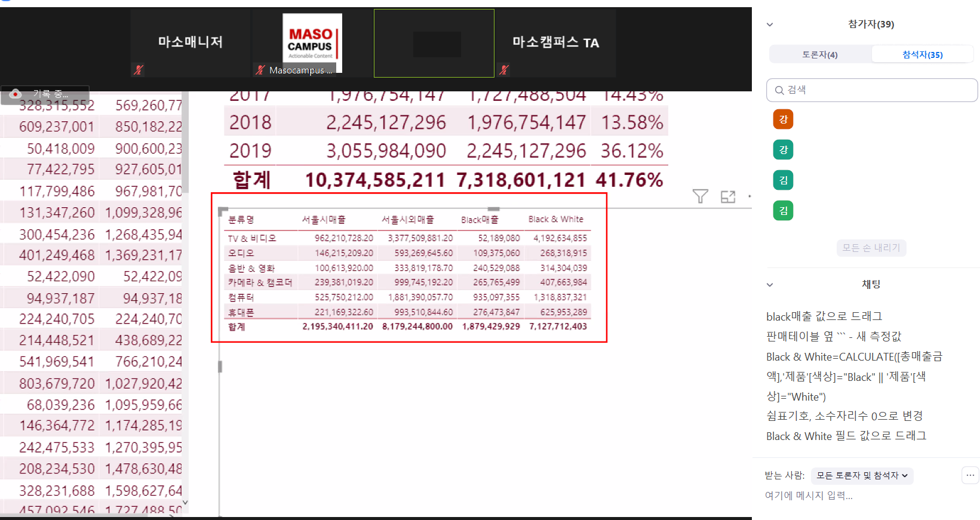980x520 pixels.
Task: Click the chat message input field
Action: coord(860,496)
